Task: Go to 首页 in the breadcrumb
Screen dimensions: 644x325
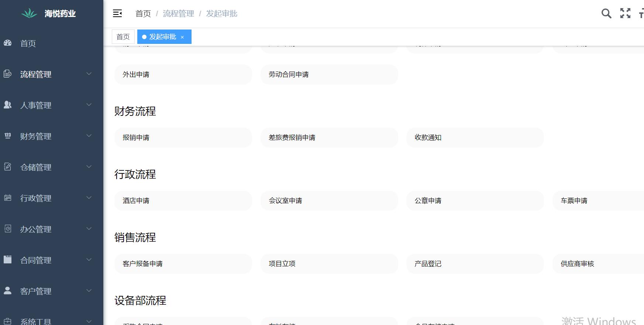Action: 143,14
